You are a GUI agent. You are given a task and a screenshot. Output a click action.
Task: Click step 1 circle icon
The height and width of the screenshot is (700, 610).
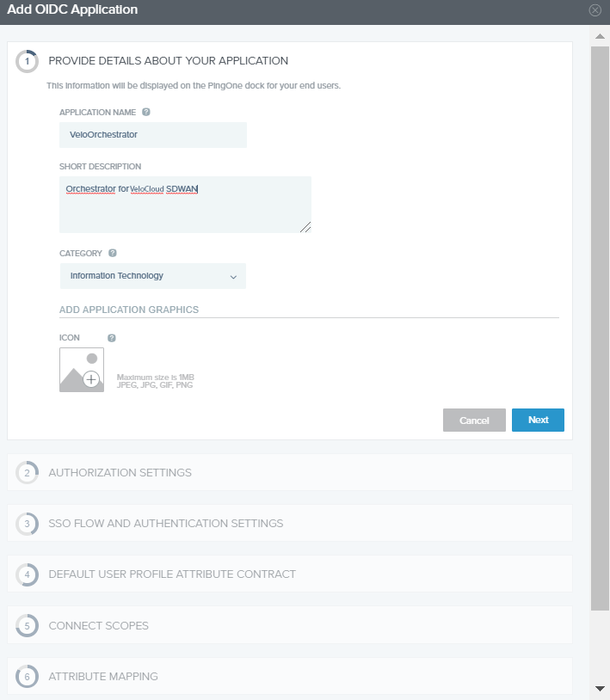(x=28, y=61)
